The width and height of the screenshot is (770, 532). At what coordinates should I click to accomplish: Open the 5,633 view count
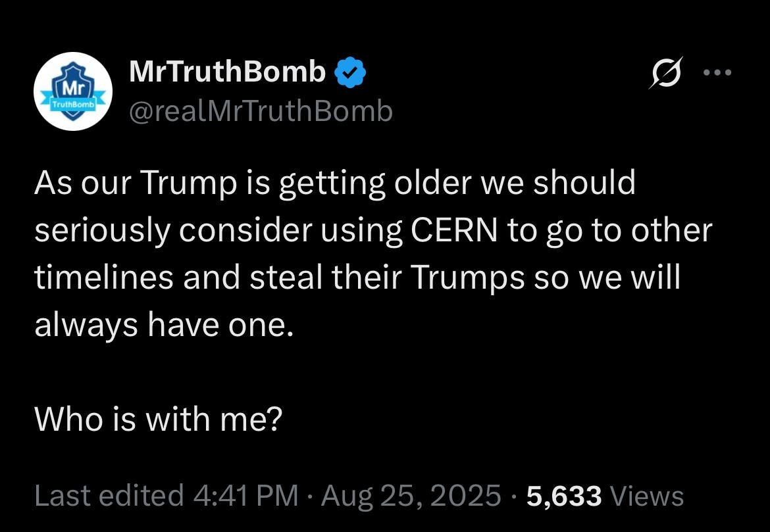tap(564, 496)
